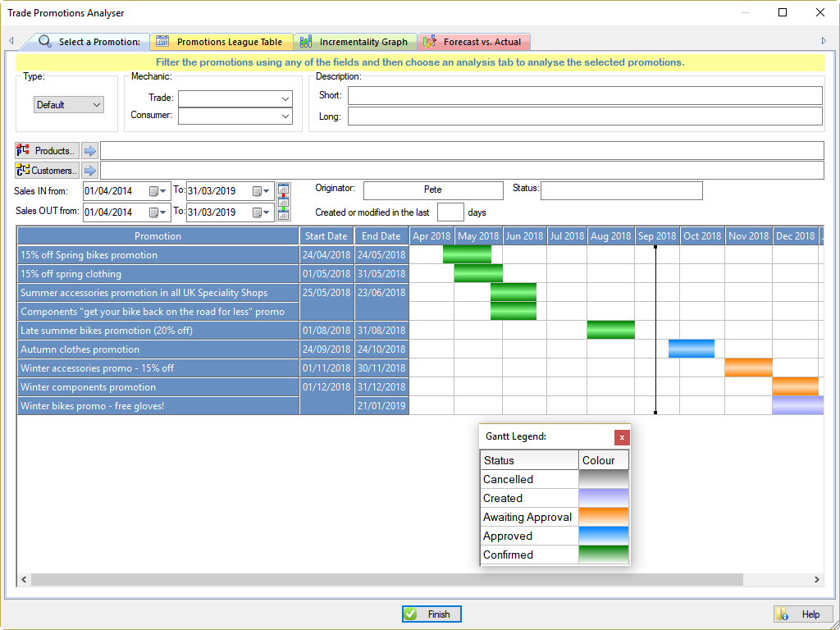Click the left navigation chevron near Select a Promotion
840x630 pixels.
11,40
